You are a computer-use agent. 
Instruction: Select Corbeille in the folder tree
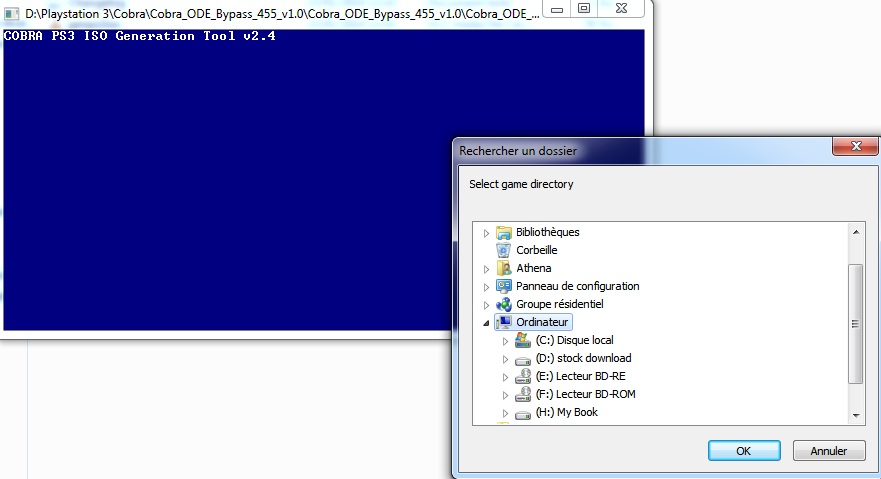pos(536,250)
